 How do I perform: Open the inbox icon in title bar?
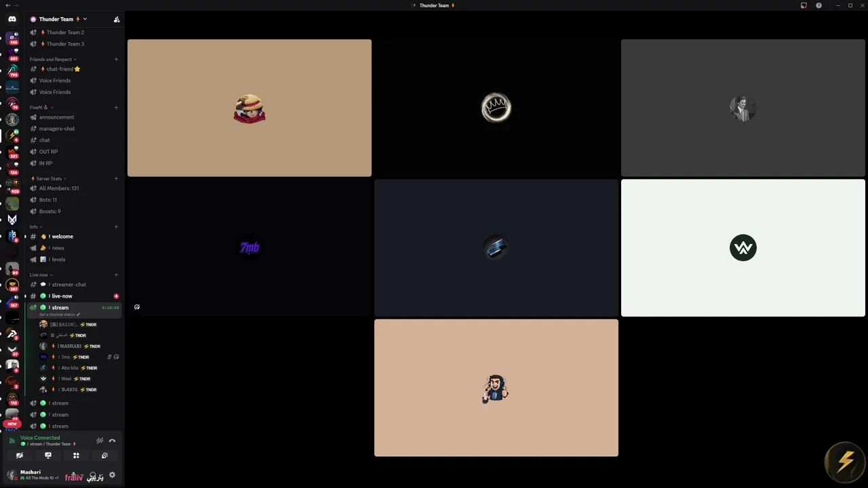point(804,5)
